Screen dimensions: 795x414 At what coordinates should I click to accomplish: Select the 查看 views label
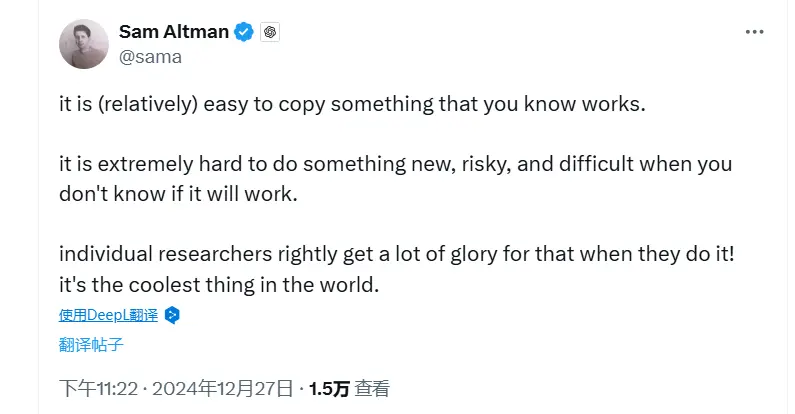click(373, 388)
